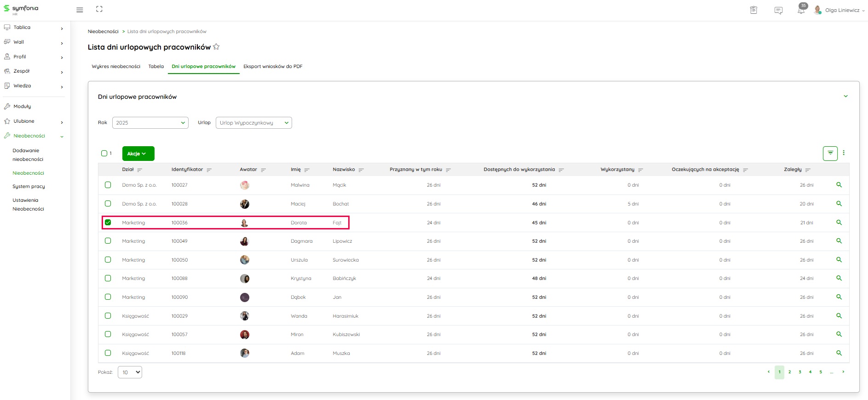868x400 pixels.
Task: Toggle the hamburger sidebar menu icon
Action: point(80,10)
